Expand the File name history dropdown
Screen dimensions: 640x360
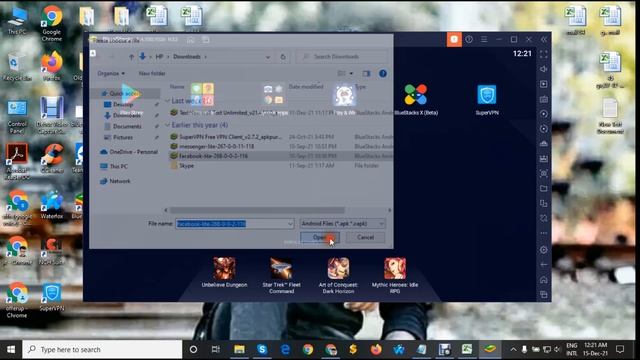290,224
